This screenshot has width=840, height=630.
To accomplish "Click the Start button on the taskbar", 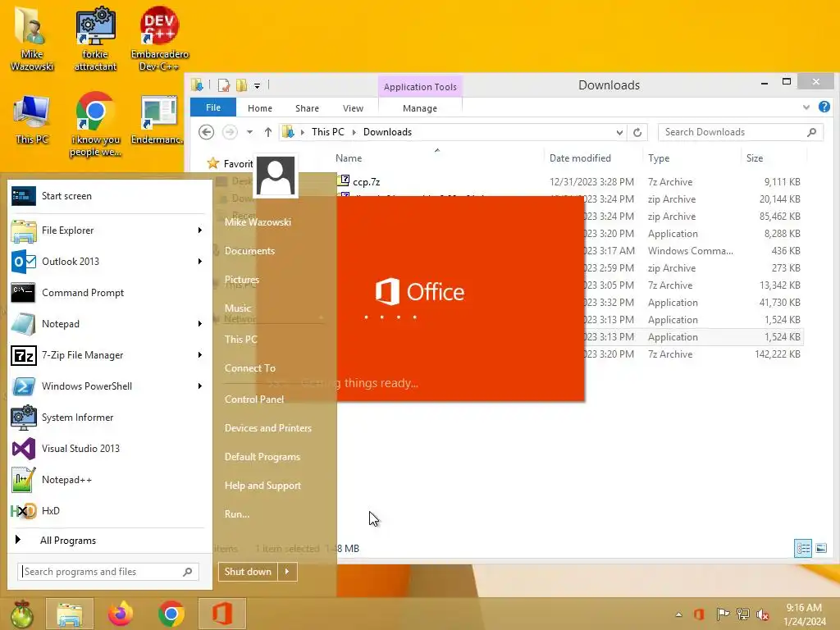I will pyautogui.click(x=22, y=614).
